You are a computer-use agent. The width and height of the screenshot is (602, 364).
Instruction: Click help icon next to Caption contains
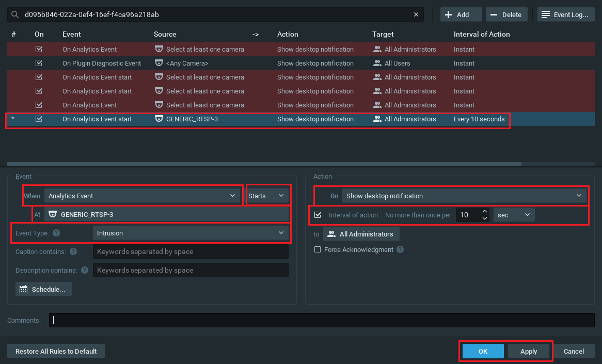[73, 251]
